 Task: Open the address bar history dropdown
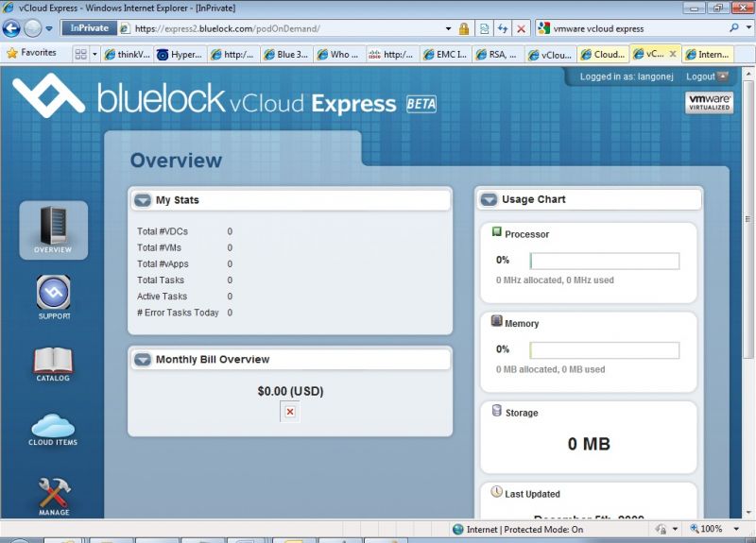tap(448, 28)
